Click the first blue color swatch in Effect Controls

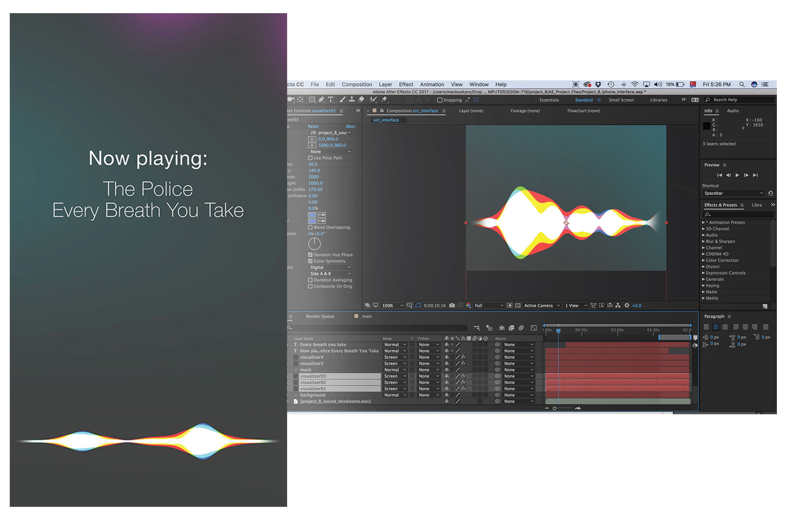coord(312,215)
